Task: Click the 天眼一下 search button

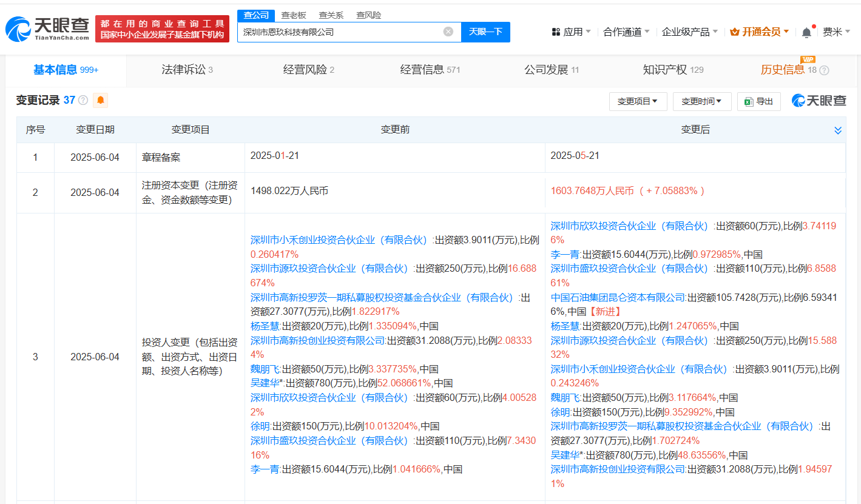Action: coord(485,32)
